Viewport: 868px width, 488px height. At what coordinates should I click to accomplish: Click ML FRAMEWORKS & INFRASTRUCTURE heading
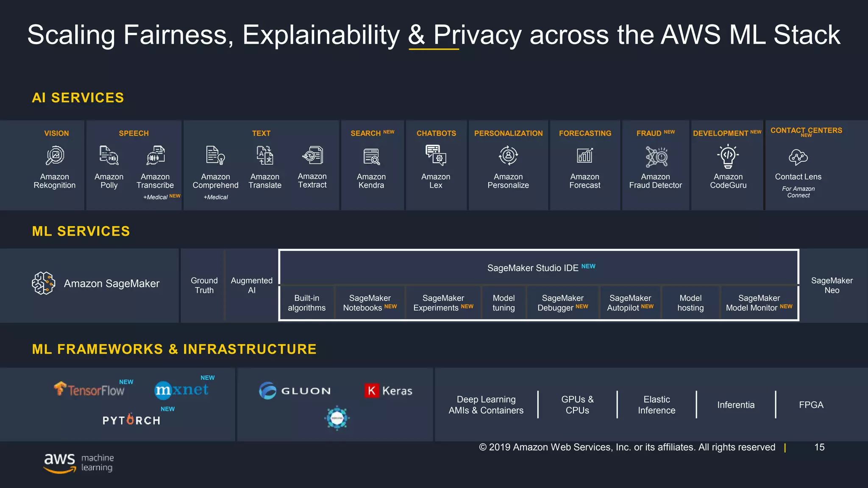[174, 349]
